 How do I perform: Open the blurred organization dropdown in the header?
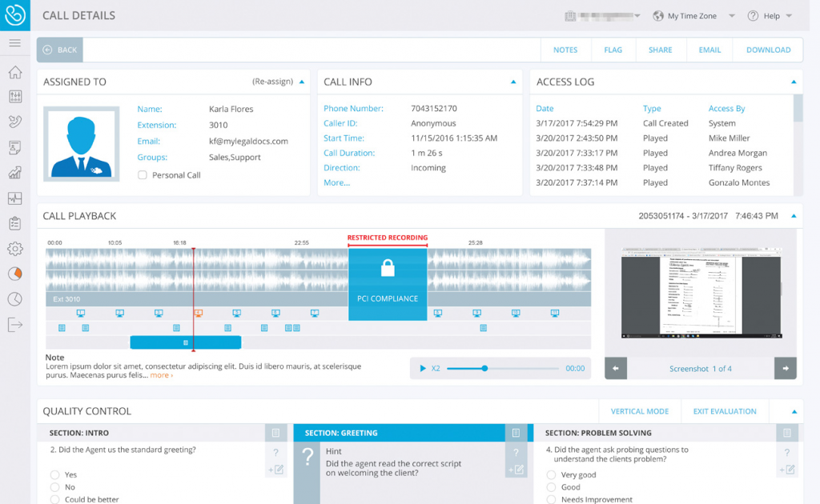click(603, 16)
